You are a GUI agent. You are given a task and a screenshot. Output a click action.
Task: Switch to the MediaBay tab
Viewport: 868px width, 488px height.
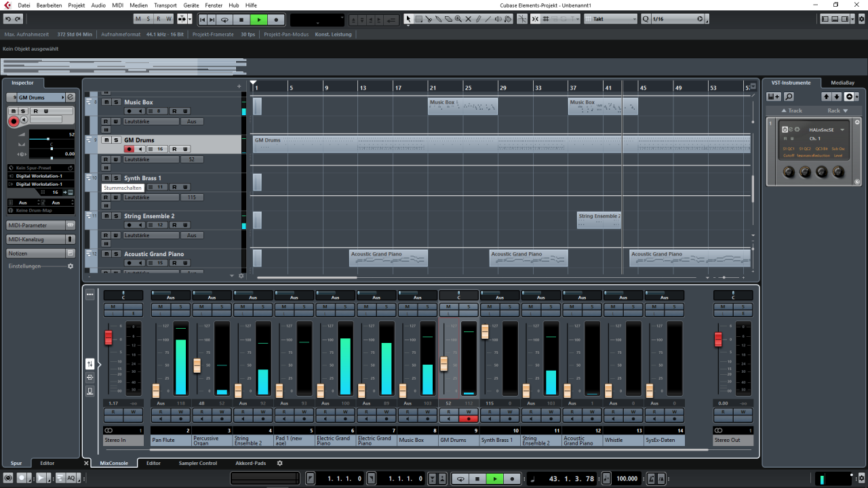pos(842,83)
